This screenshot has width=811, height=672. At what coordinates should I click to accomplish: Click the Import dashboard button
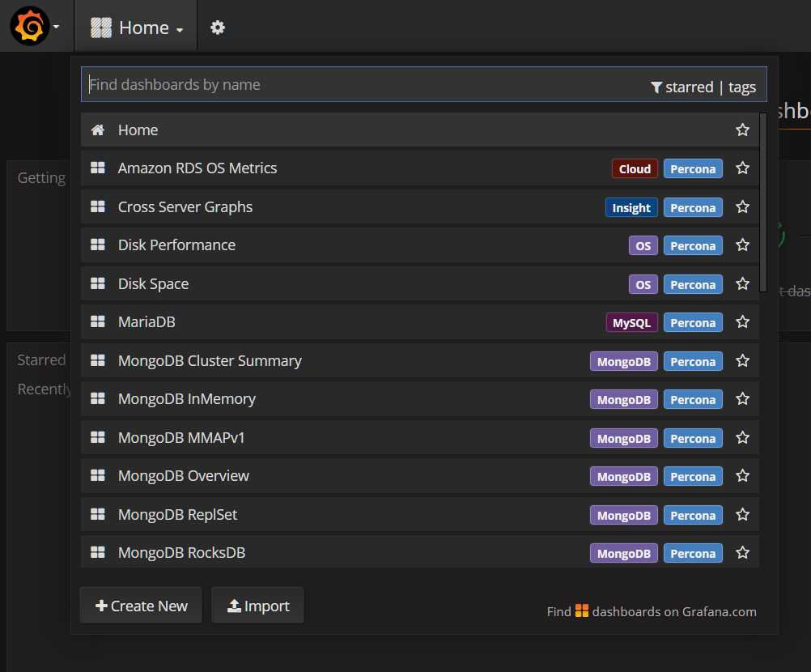258,606
